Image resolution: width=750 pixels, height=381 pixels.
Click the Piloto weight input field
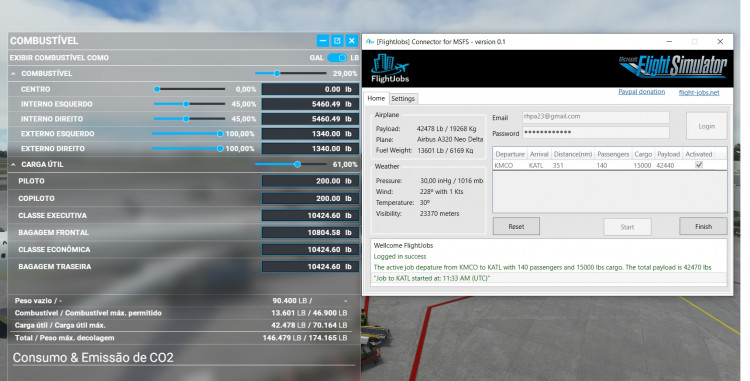pyautogui.click(x=310, y=181)
